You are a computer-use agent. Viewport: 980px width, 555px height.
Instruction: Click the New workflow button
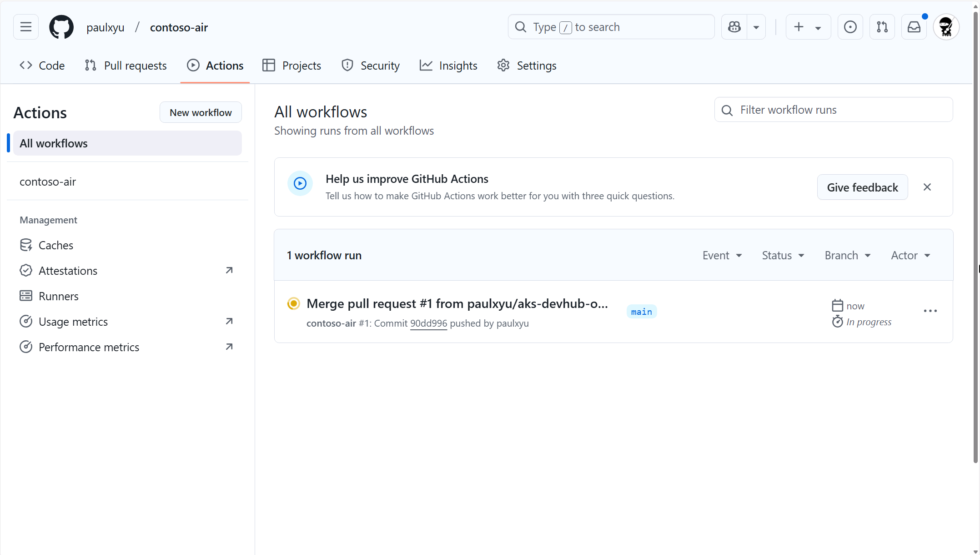tap(201, 112)
